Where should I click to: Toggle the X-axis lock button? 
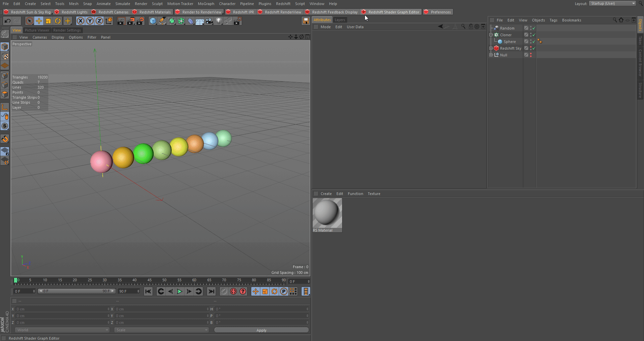tap(80, 21)
